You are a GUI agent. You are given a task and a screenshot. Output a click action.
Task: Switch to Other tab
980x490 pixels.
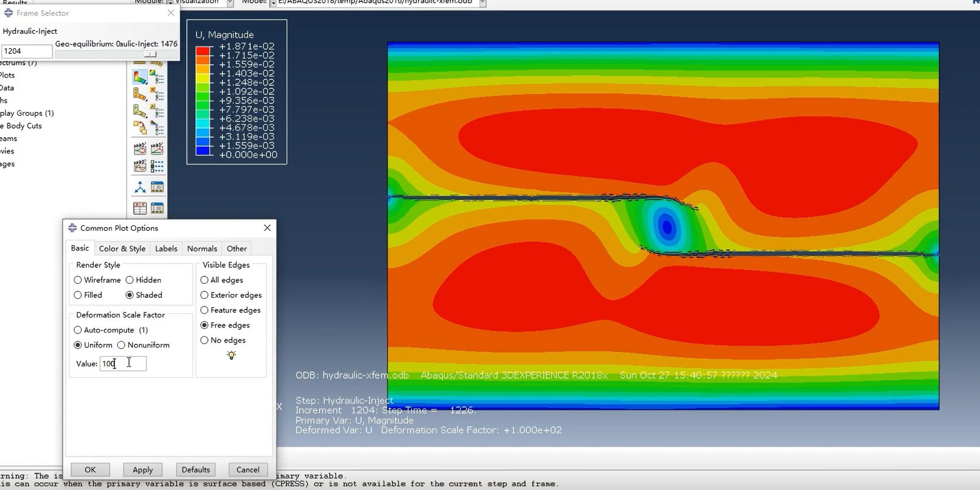237,248
